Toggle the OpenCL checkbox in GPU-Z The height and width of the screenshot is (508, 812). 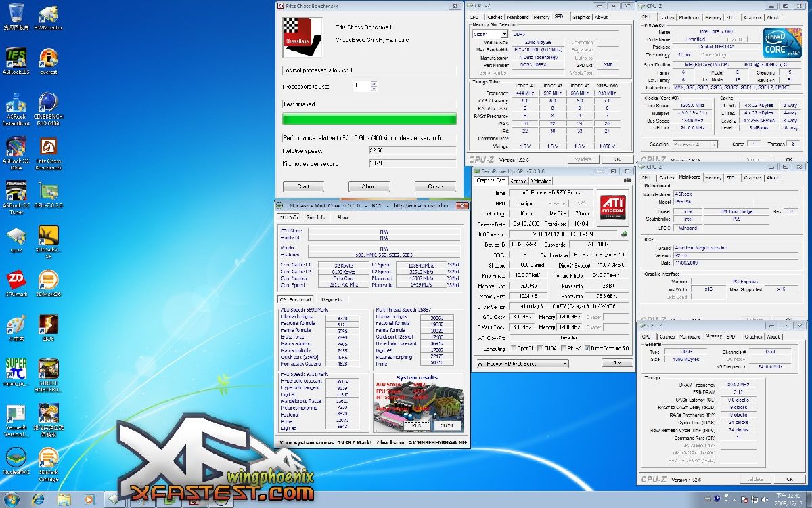513,349
